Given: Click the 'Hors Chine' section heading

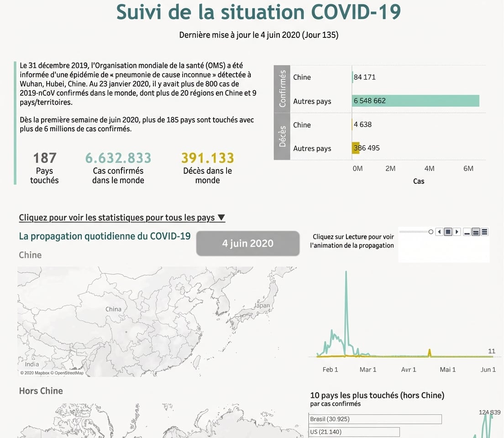Looking at the screenshot, I should 41,391.
